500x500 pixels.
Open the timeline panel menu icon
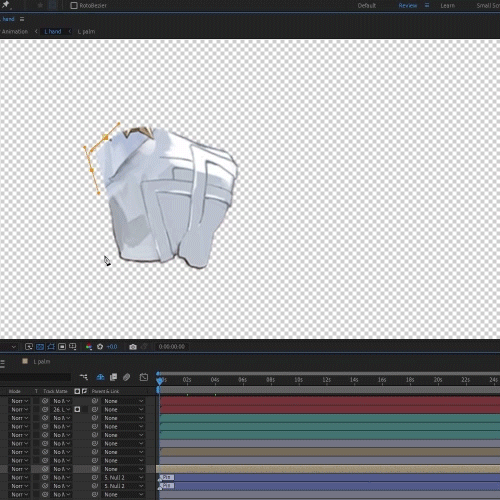[2, 363]
